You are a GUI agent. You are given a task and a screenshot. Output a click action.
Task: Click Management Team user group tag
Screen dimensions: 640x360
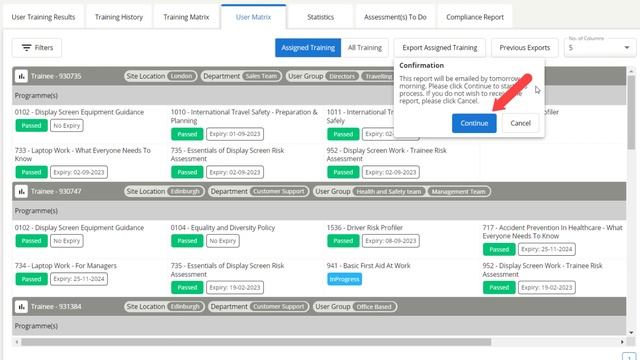point(458,191)
